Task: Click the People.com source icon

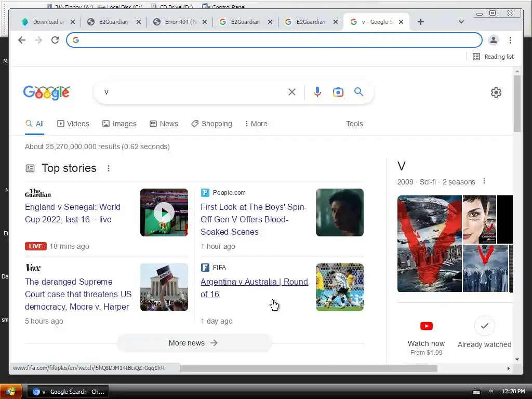Action: pyautogui.click(x=205, y=193)
